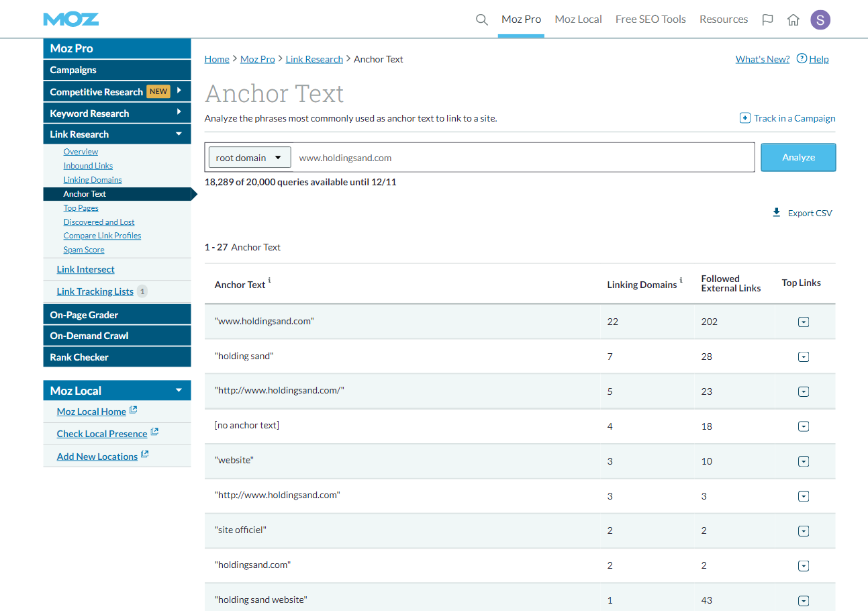Expand Top Links for "holdingsand.com" row
868x611 pixels.
click(803, 566)
